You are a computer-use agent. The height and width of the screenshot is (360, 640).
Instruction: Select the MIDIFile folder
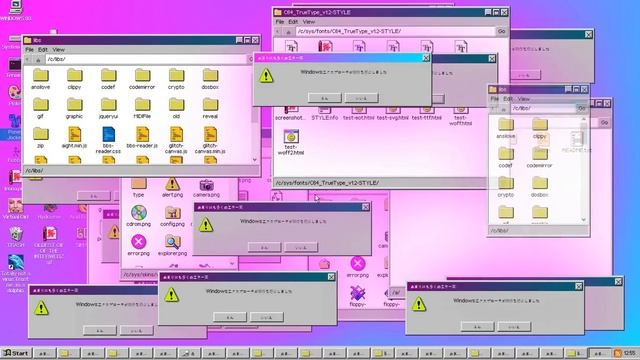pos(142,109)
